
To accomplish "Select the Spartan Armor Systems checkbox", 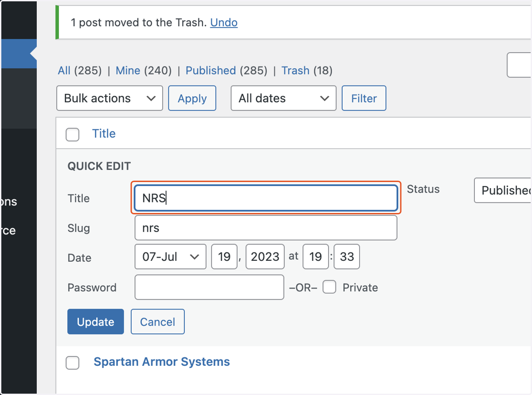I will [x=73, y=363].
